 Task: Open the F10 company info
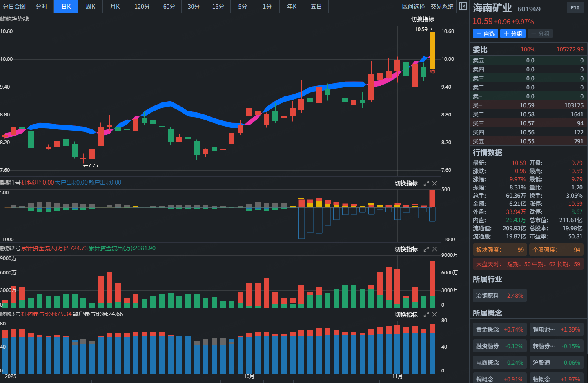[x=575, y=7]
